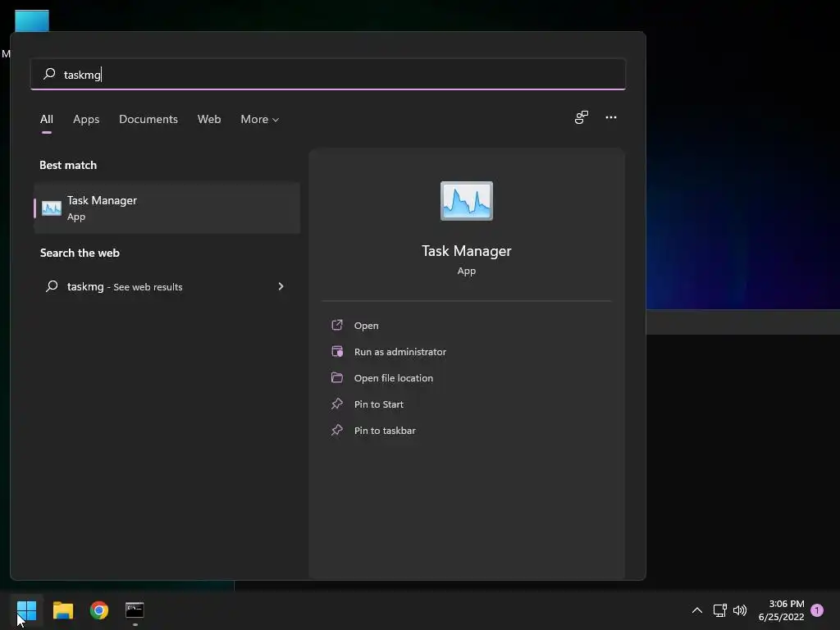Launch Google Chrome from the taskbar

click(x=99, y=610)
